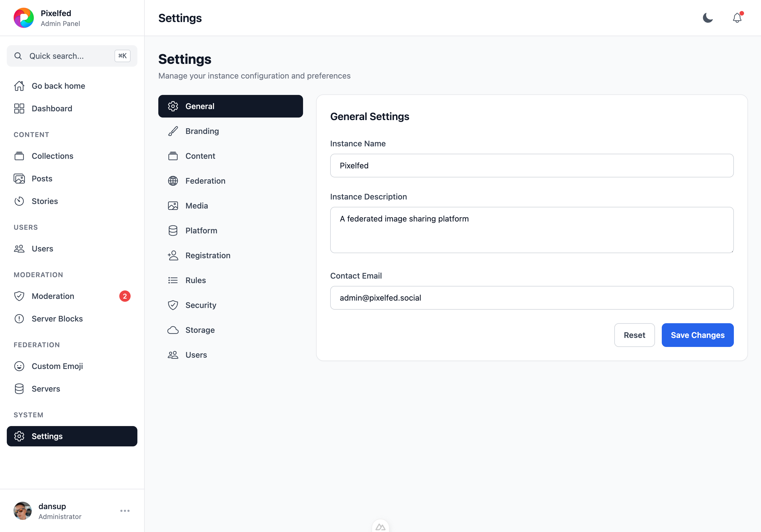Click the ⌘K quick search shortcut badge
The width and height of the screenshot is (761, 532).
pos(123,56)
